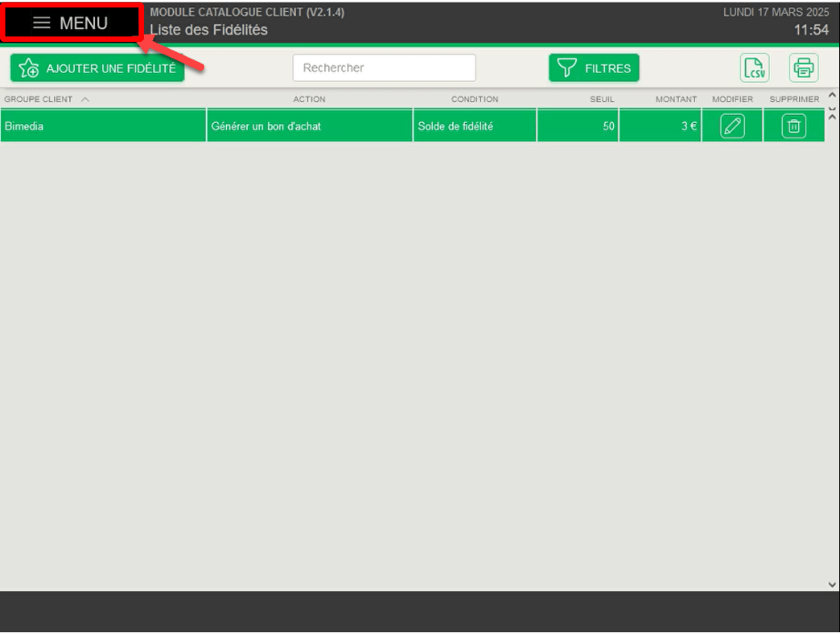Viewport: 840px width, 634px height.
Task: Click the Seuil column header
Action: point(602,99)
